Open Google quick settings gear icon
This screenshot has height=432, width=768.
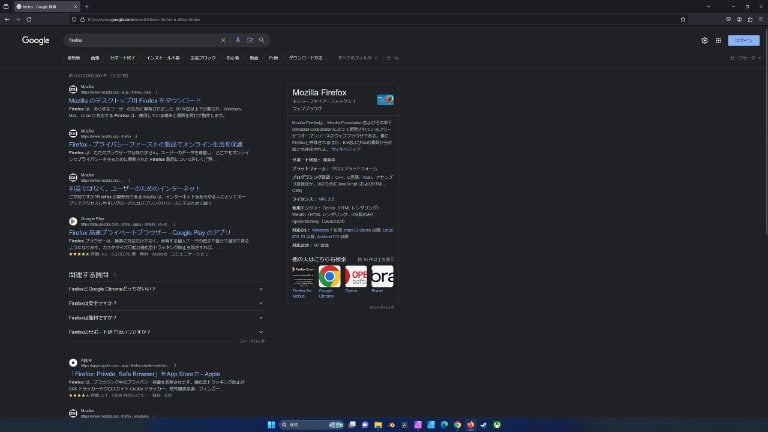(704, 41)
